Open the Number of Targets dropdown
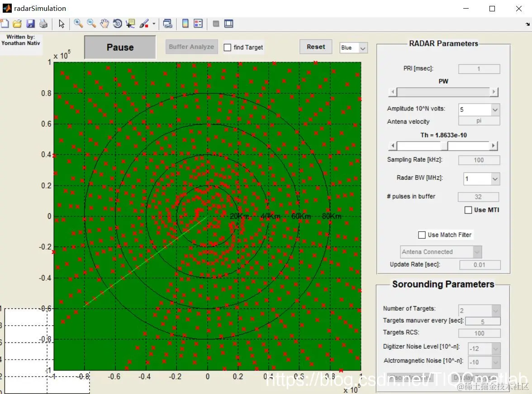The height and width of the screenshot is (394, 532). [479, 311]
